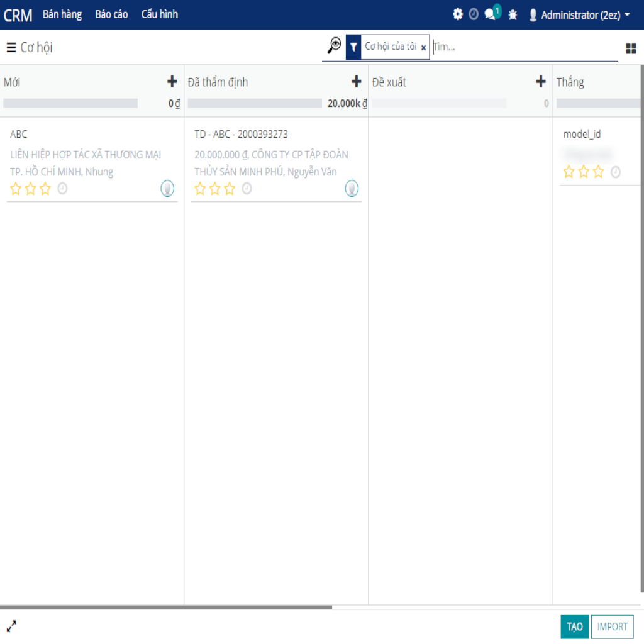Screen dimensions: 644x644
Task: Click the fullscreen expand arrows icon
Action: (x=12, y=626)
